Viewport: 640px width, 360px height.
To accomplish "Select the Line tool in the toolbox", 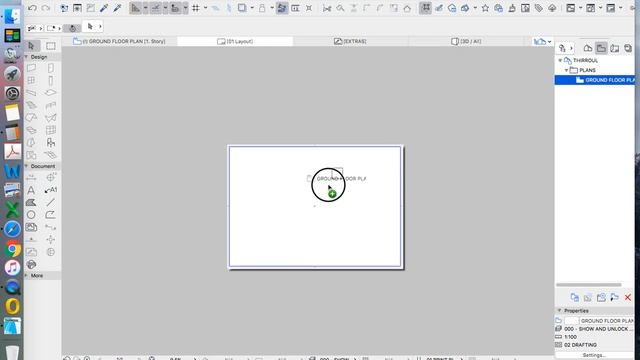I will pyautogui.click(x=51, y=202).
